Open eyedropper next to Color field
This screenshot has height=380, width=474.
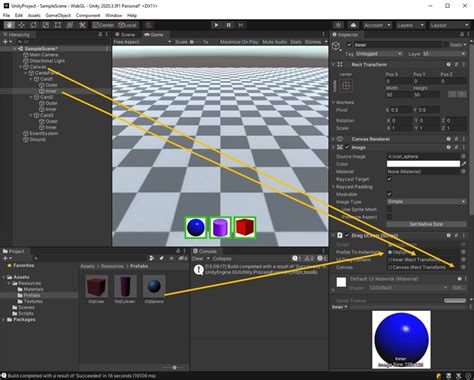tap(464, 164)
